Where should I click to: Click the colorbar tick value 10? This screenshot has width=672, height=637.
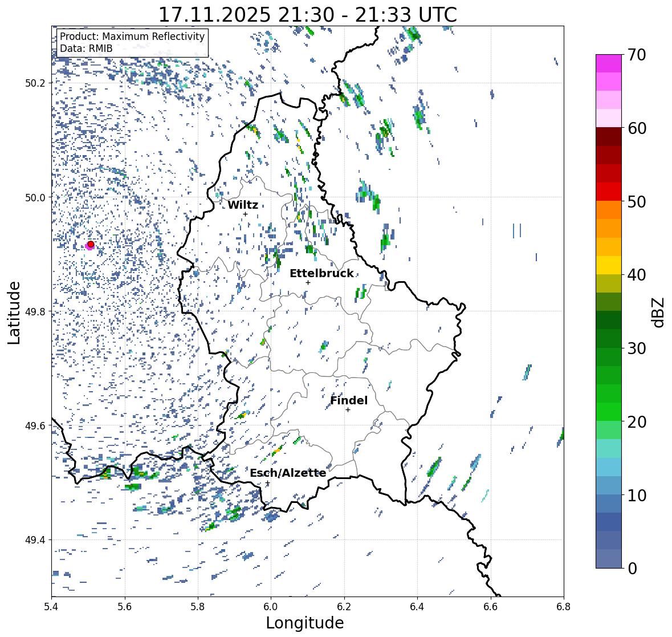point(637,495)
